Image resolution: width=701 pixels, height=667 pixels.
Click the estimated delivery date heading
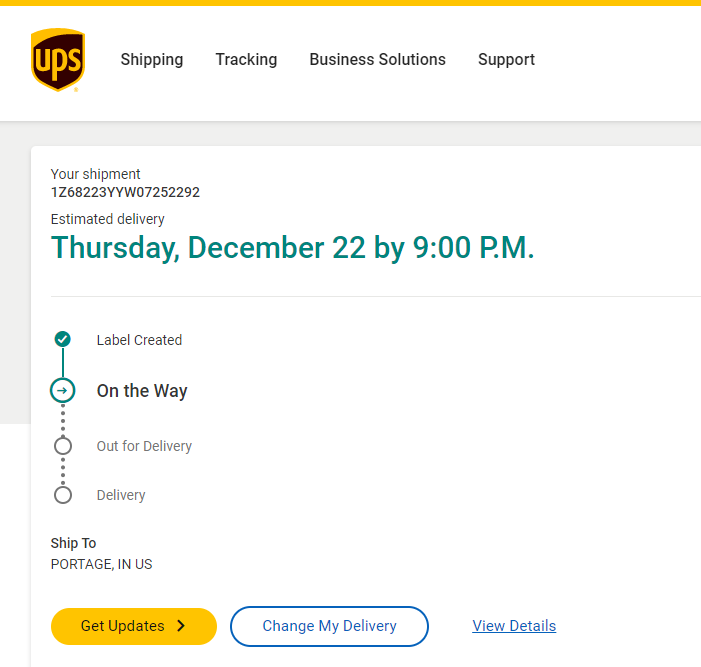pos(292,248)
